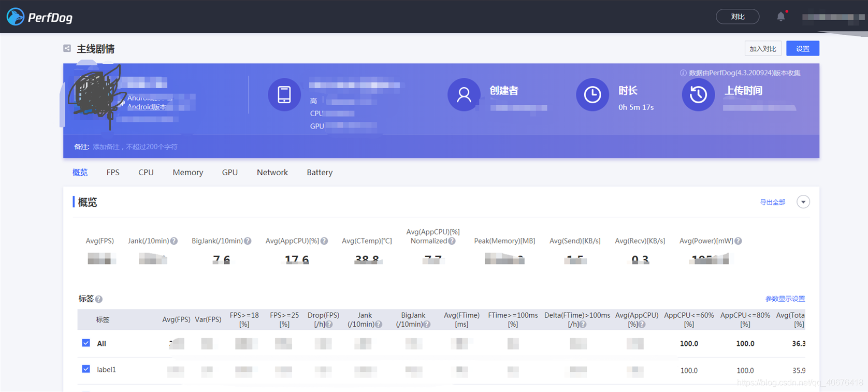
Task: Click the 0h 5m 17s duration value
Action: (x=636, y=107)
